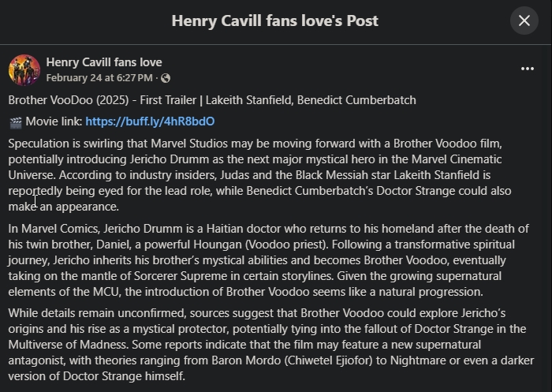552x392 pixels.
Task: Click the clapperboard emoji before Movie link
Action: [15, 122]
